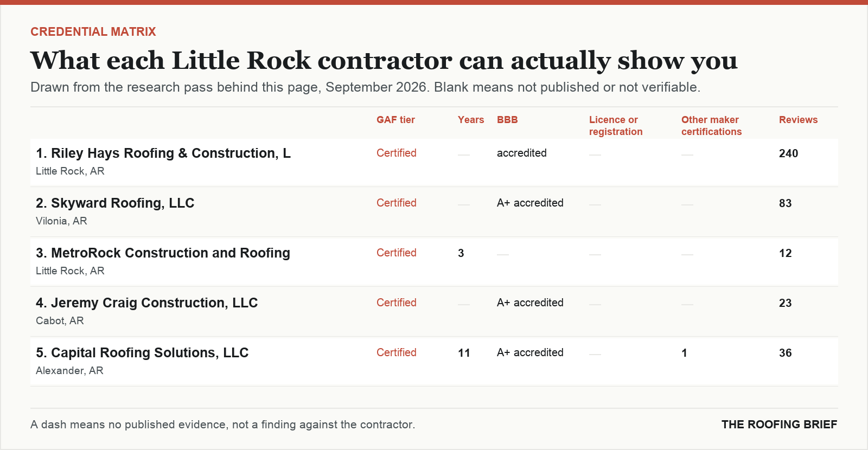Click the Years value '11' for Capital Roofing
Viewport: 868px width, 450px height.
pyautogui.click(x=464, y=353)
